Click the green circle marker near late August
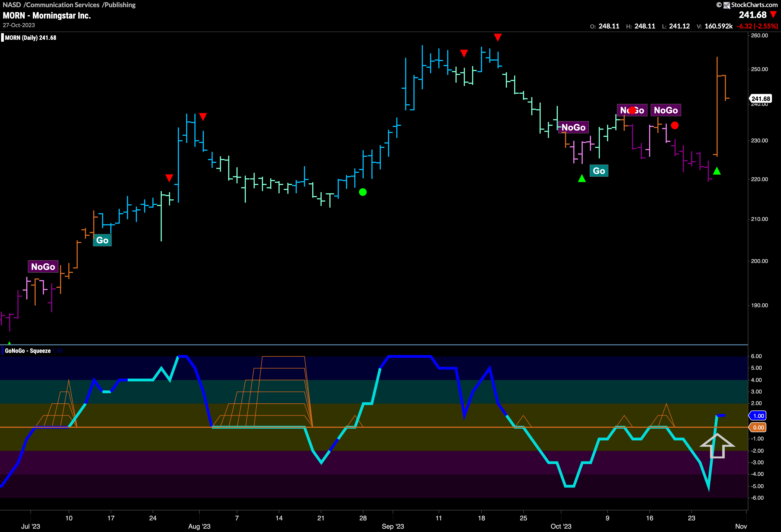 pos(363,192)
